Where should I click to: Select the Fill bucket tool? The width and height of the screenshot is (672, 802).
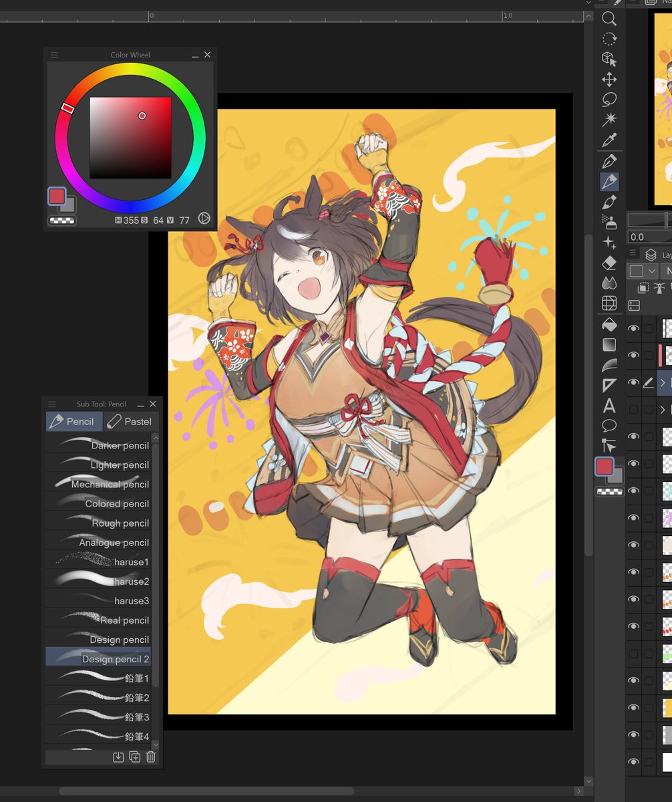click(609, 325)
